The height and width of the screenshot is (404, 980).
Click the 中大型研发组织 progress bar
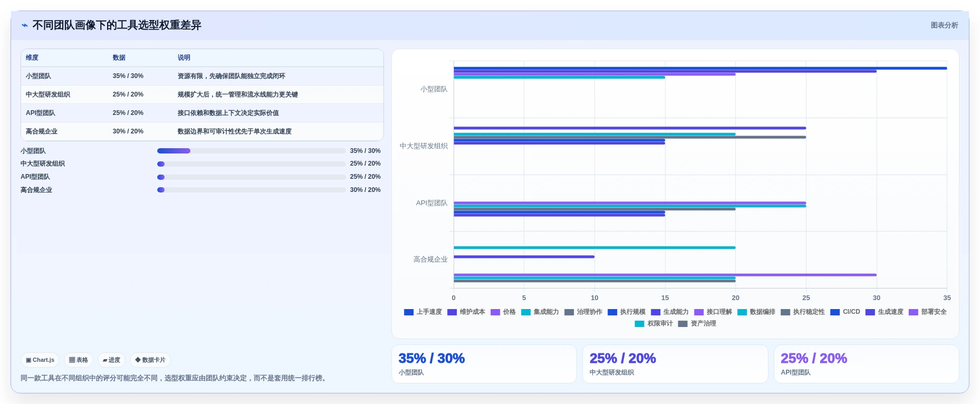tap(251, 164)
